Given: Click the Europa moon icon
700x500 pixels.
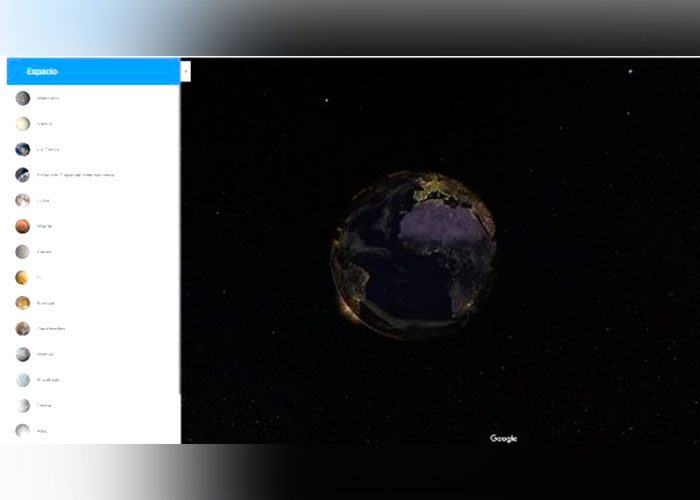Looking at the screenshot, I should (22, 303).
